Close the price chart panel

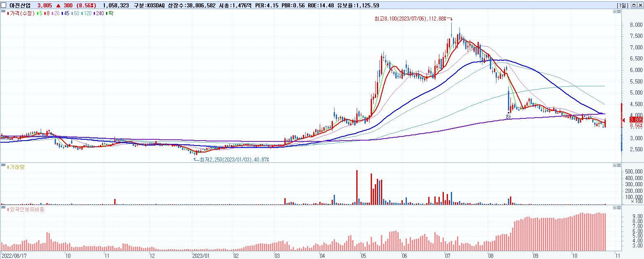619,12
